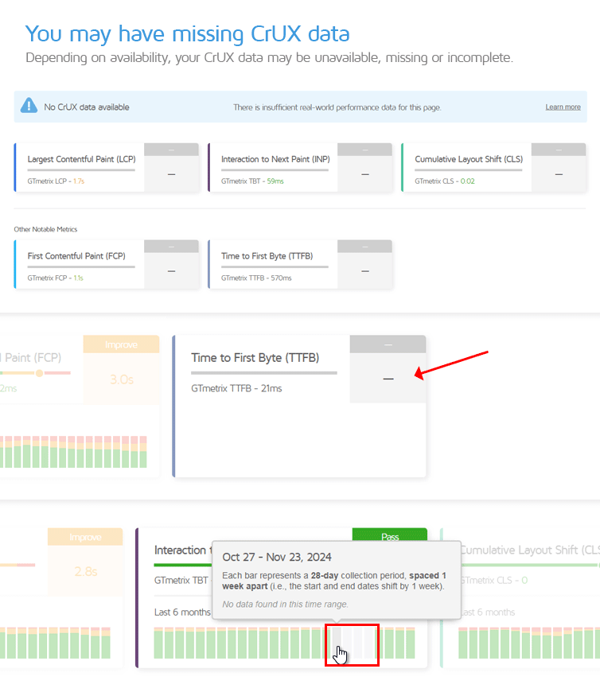The width and height of the screenshot is (600, 700).
Task: Click the 2.8s Improve score badge
Action: click(85, 562)
